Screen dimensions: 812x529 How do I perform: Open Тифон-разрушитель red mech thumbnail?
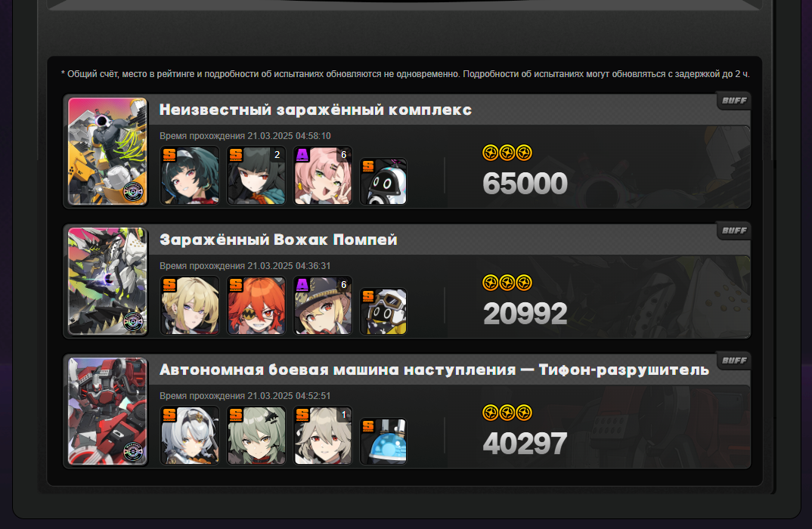[x=107, y=411]
